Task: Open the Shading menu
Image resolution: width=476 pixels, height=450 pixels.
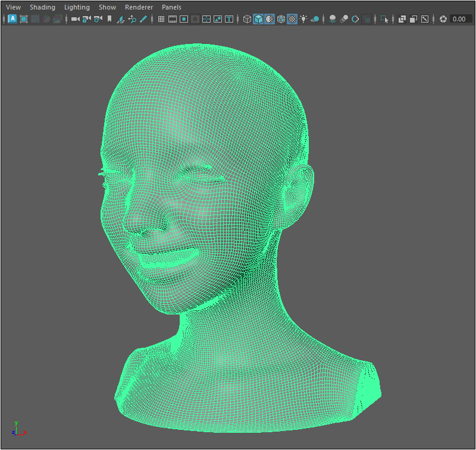Action: pos(42,7)
